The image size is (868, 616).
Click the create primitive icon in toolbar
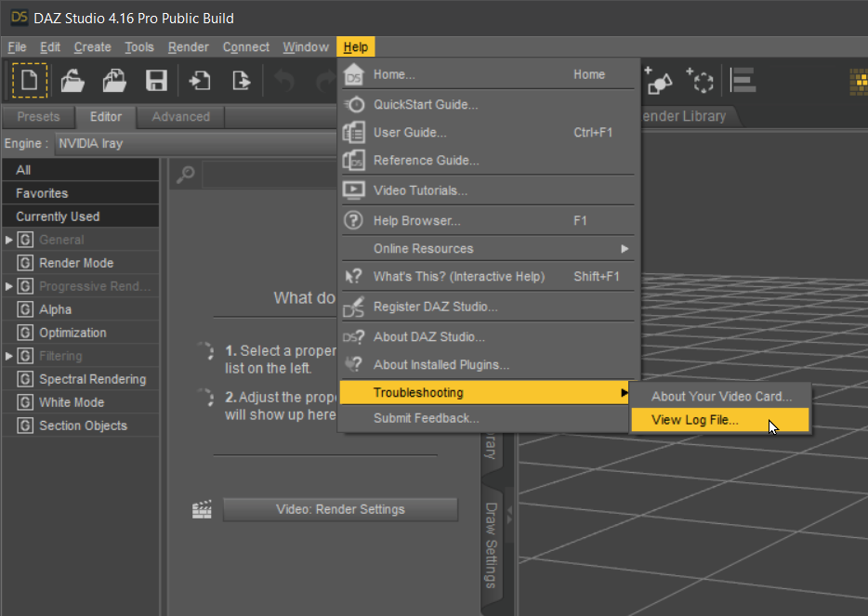(658, 81)
